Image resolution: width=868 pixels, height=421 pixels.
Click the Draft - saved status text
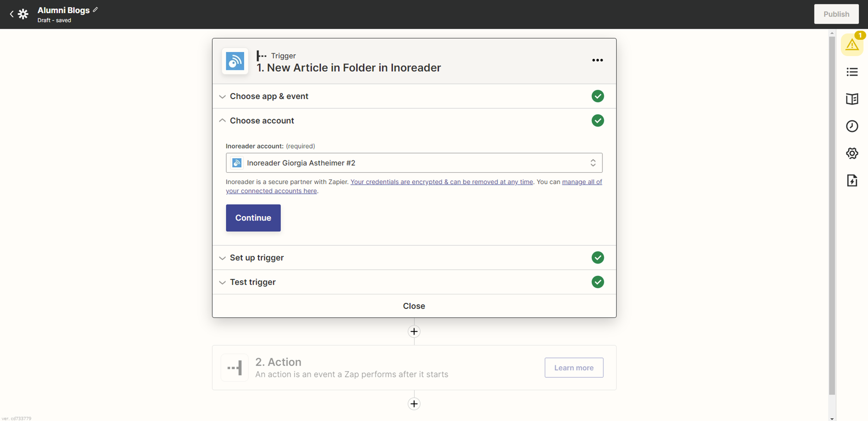pyautogui.click(x=54, y=20)
